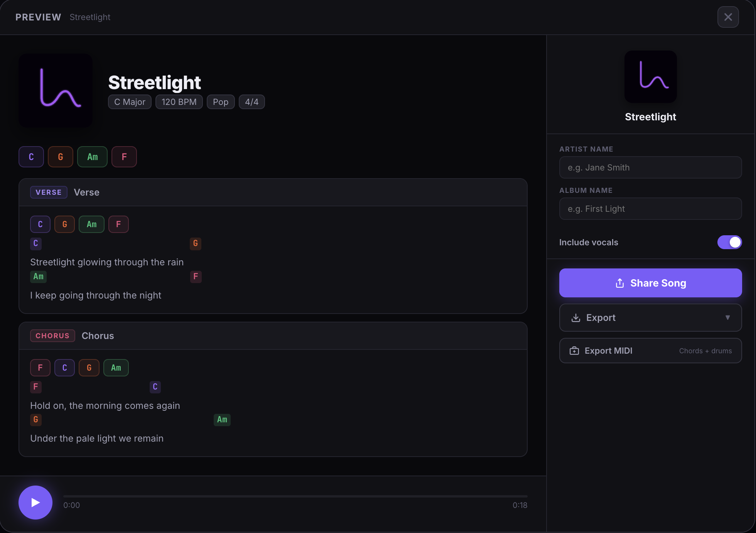Click the large Streetlight cover art
This screenshot has width=756, height=533.
[x=56, y=91]
